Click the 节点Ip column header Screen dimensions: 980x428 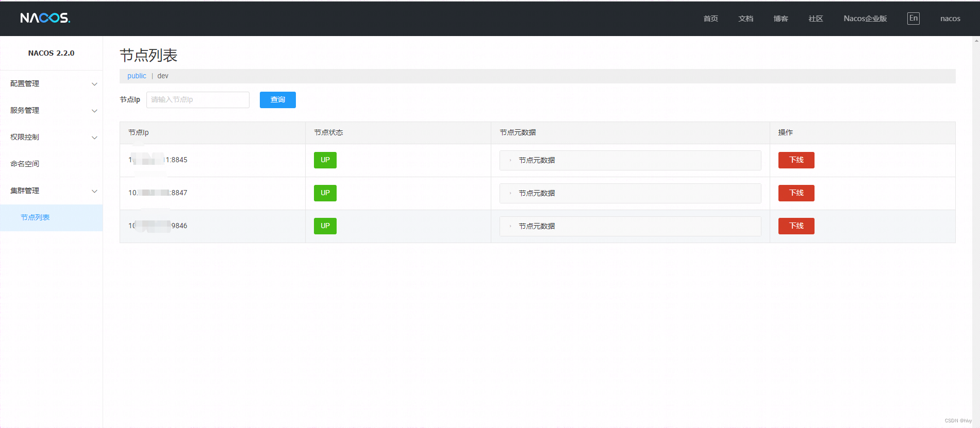139,132
